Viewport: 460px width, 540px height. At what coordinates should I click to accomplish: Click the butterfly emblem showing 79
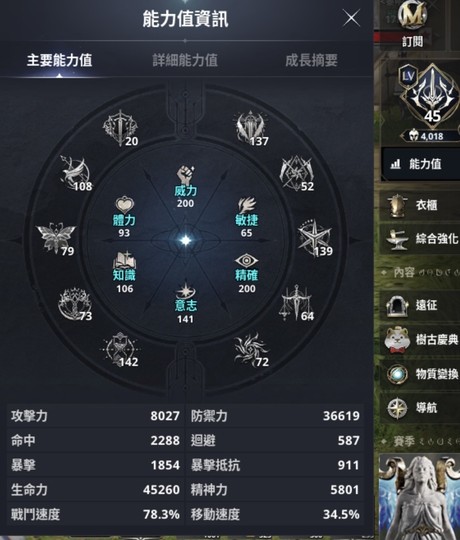pyautogui.click(x=56, y=238)
